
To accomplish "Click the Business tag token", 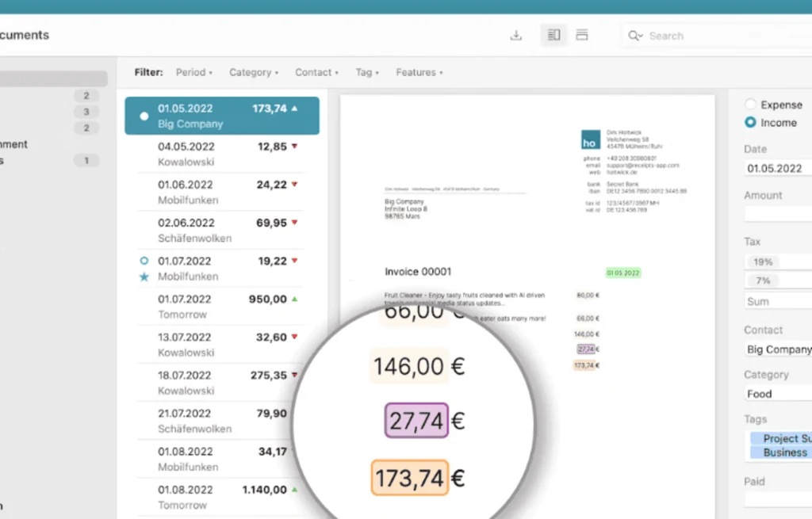I will point(779,452).
